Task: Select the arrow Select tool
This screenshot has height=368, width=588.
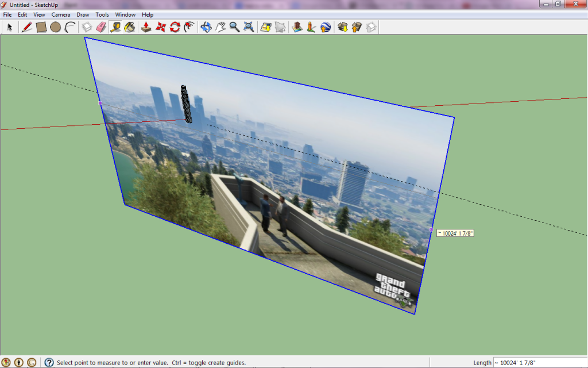Action: 10,27
